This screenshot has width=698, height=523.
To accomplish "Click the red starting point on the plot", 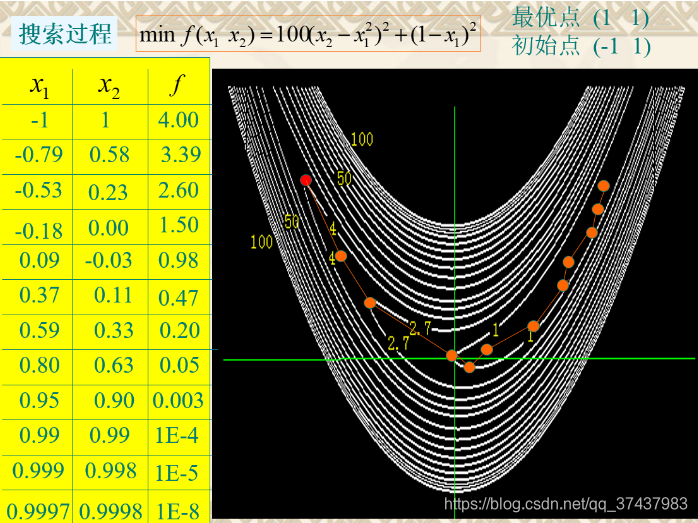I will click(305, 180).
